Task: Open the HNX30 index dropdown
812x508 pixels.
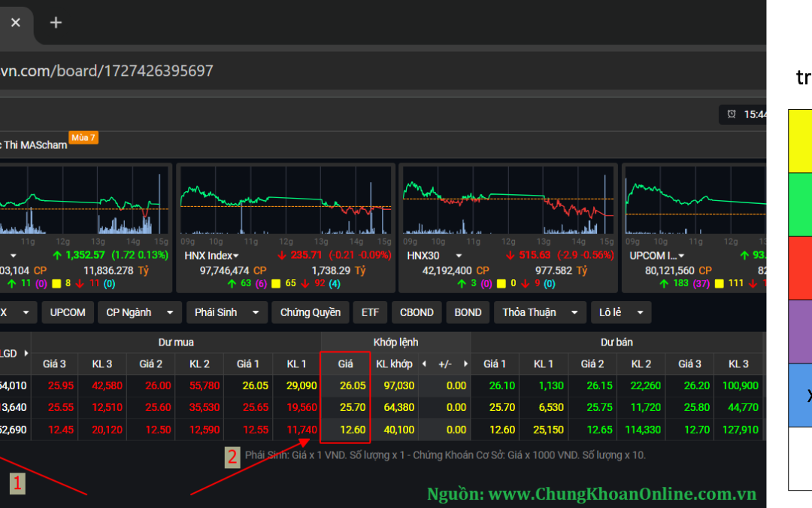Action: [458, 256]
